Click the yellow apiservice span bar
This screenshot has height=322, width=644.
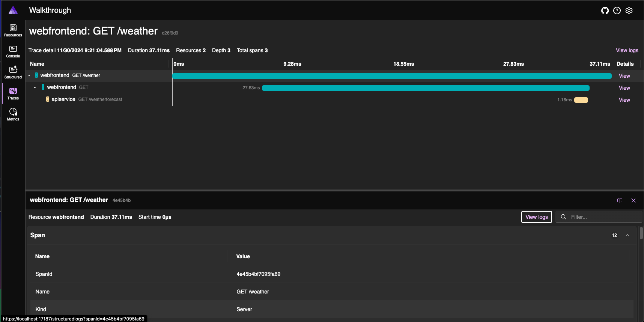click(x=581, y=100)
